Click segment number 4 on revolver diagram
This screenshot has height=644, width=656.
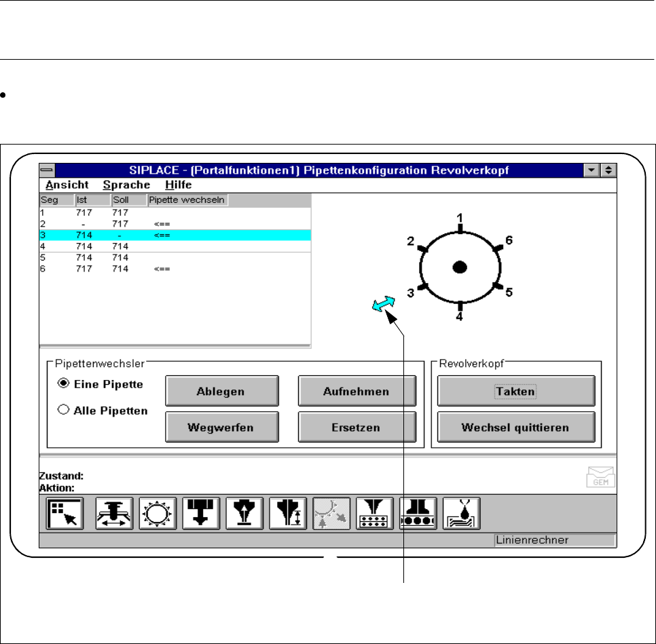[x=459, y=316]
